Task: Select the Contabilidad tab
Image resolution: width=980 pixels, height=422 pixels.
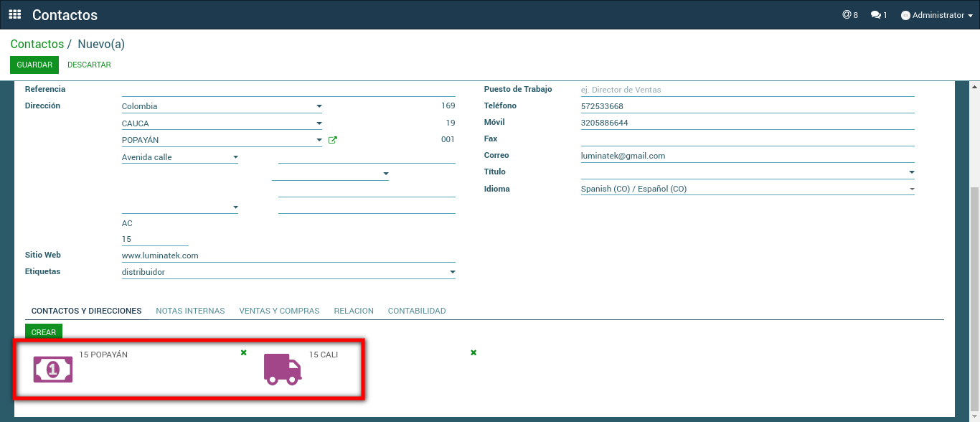Action: [x=417, y=311]
